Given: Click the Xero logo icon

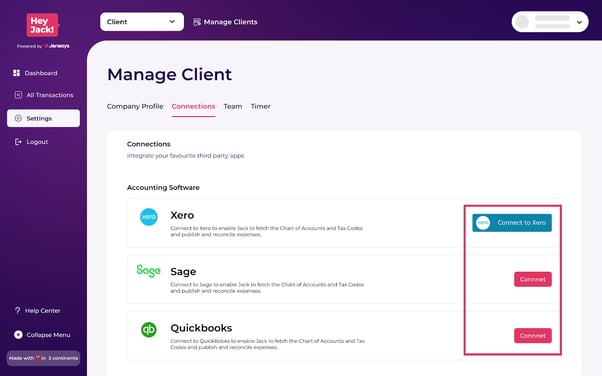Looking at the screenshot, I should pyautogui.click(x=149, y=217).
